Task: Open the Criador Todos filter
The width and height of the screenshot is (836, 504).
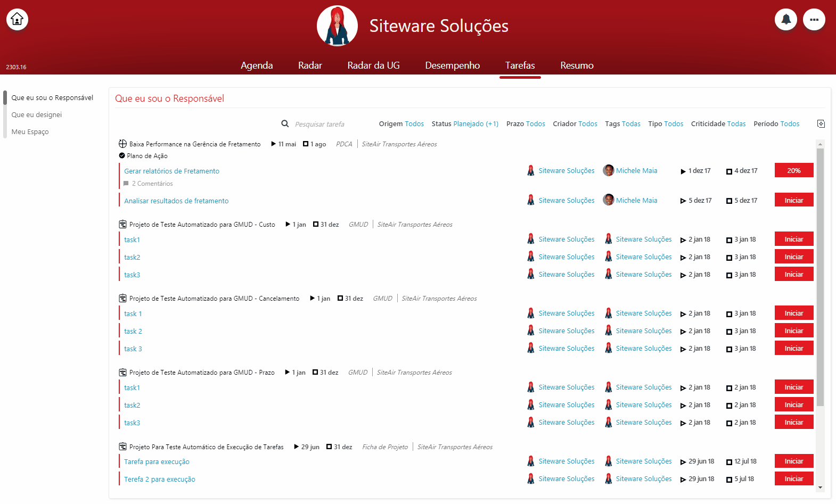Action: [575, 124]
